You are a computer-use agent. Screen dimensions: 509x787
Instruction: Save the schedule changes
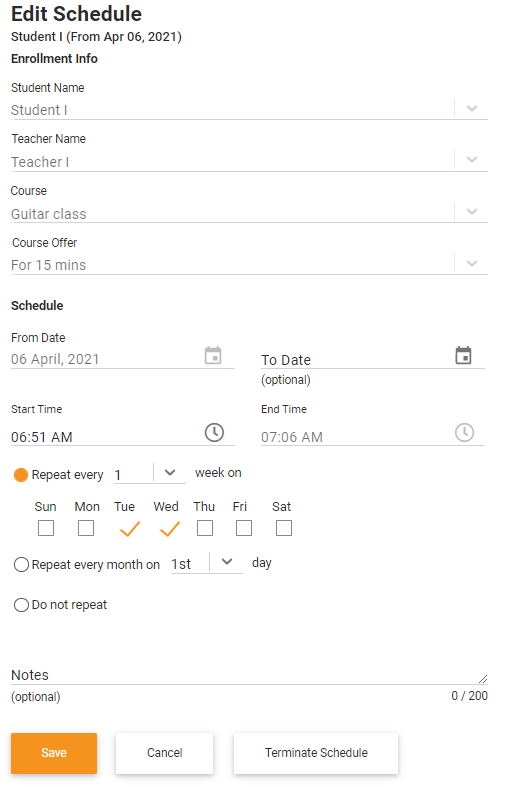pyautogui.click(x=54, y=753)
